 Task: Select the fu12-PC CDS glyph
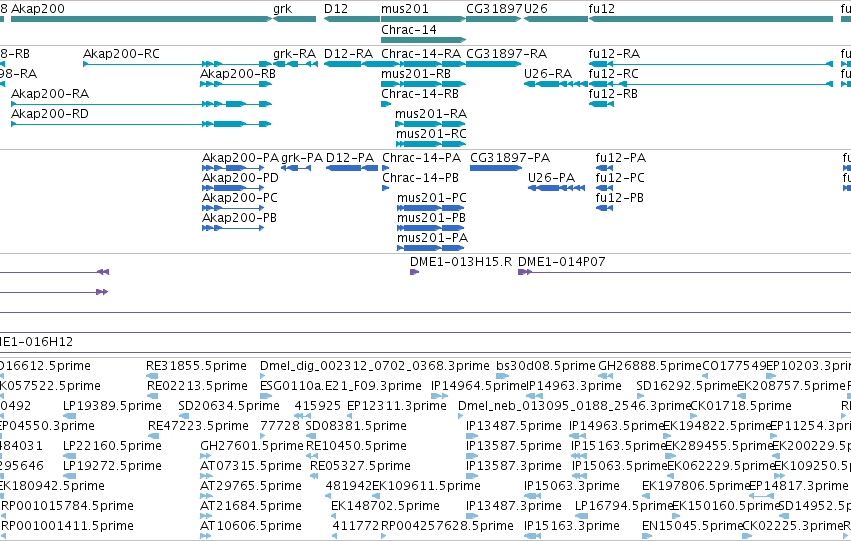click(604, 188)
